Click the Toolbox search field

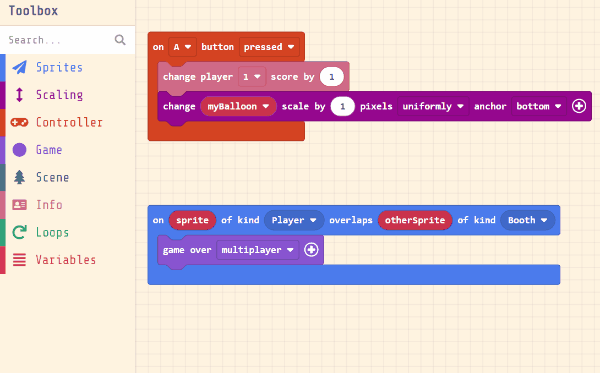coord(67,40)
